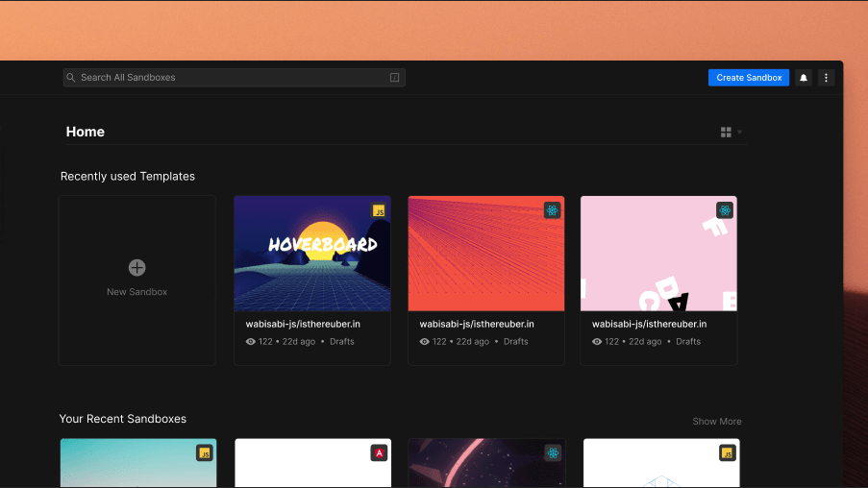The image size is (868, 488).
Task: Click the Drafts label under the red template
Action: [515, 342]
